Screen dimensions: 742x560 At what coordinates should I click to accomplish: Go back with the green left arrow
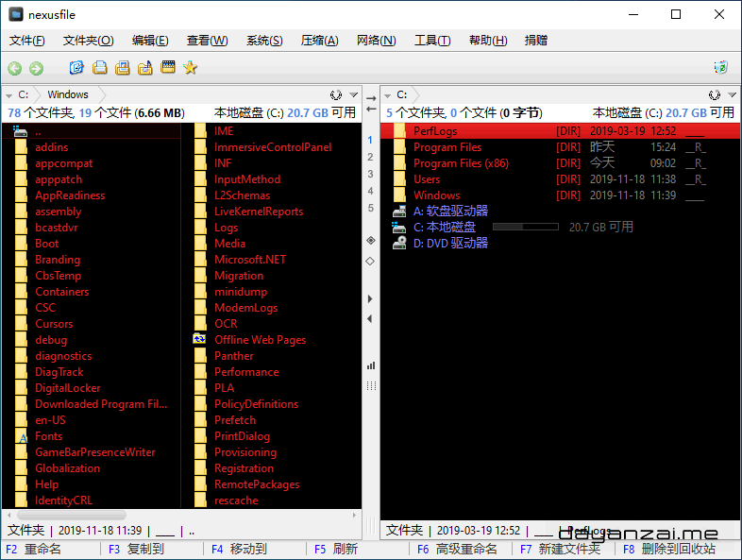pos(15,68)
